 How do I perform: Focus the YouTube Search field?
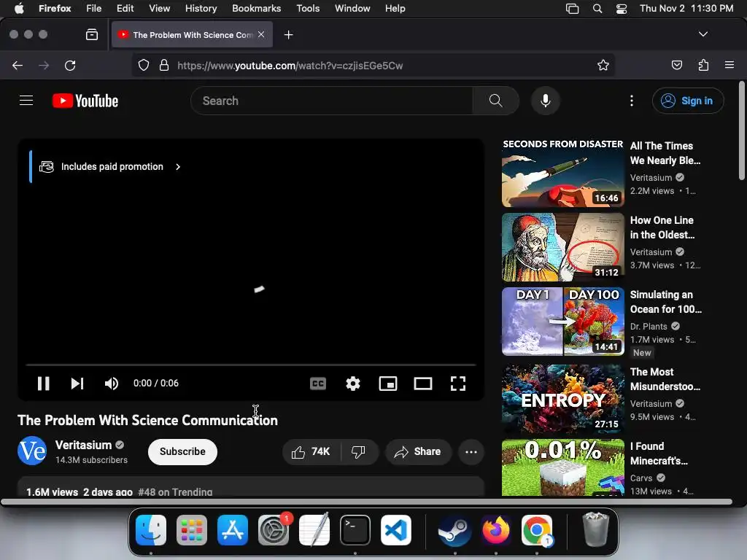(x=331, y=101)
